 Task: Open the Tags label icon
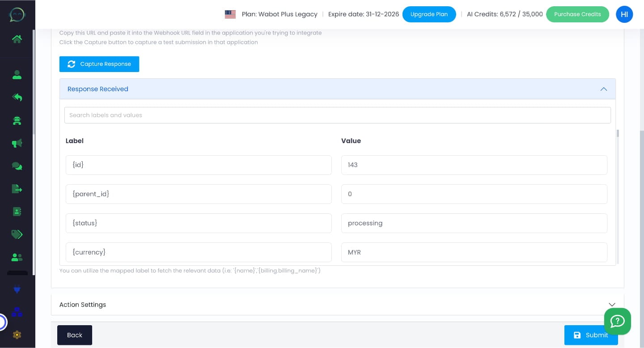[17, 234]
